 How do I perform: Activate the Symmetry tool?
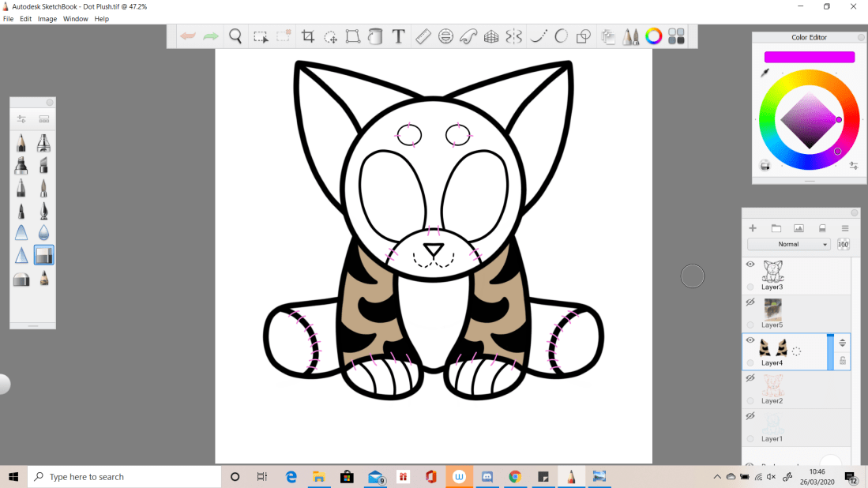tap(513, 36)
